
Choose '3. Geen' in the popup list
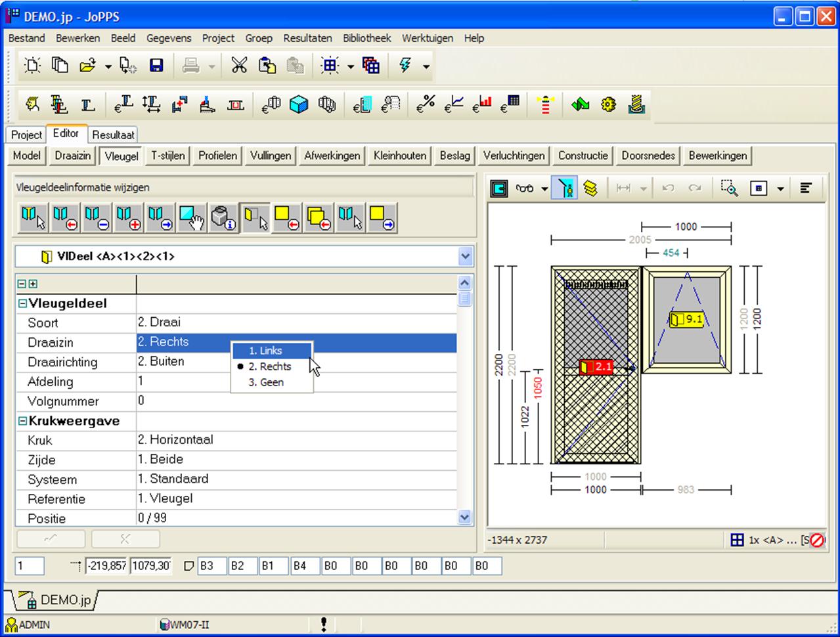coord(266,382)
